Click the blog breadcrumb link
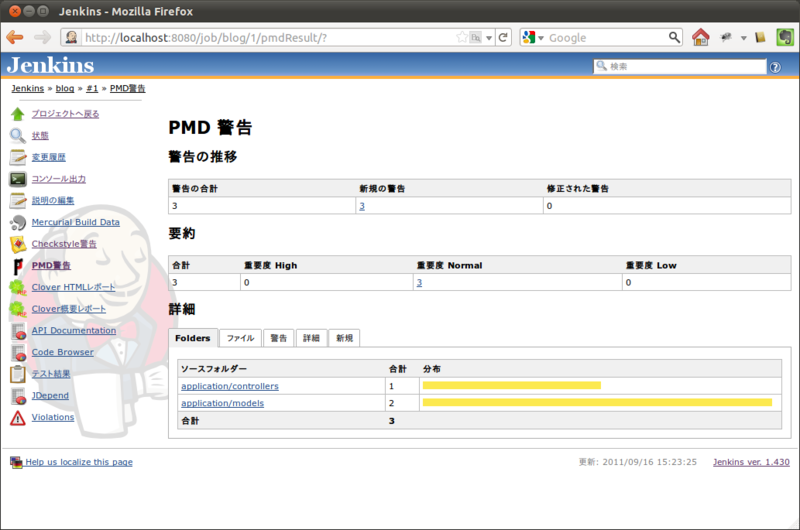The image size is (800, 530). point(65,88)
